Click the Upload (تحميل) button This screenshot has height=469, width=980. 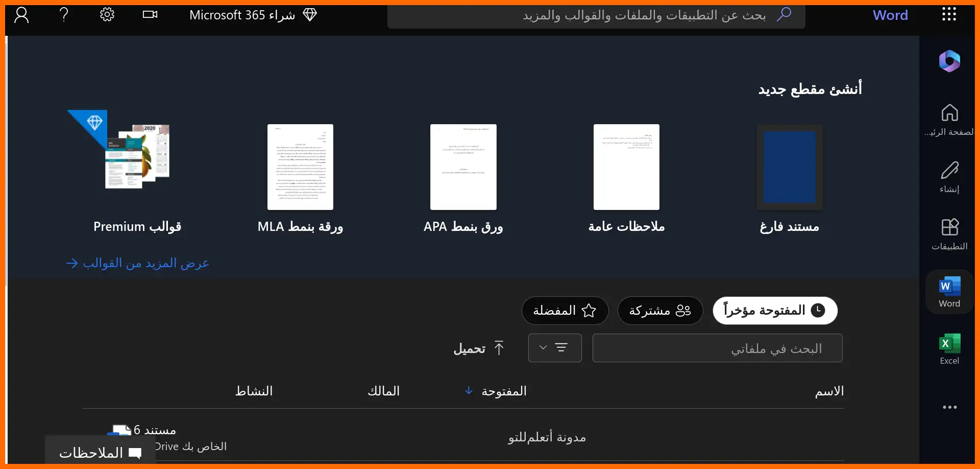point(479,348)
